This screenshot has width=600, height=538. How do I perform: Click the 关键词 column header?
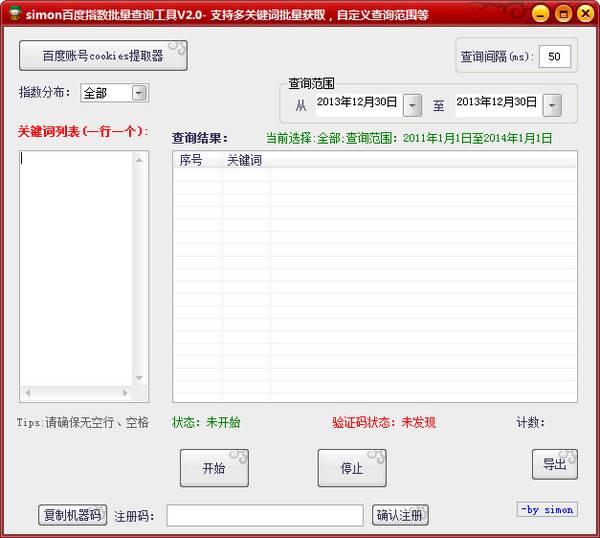[244, 160]
